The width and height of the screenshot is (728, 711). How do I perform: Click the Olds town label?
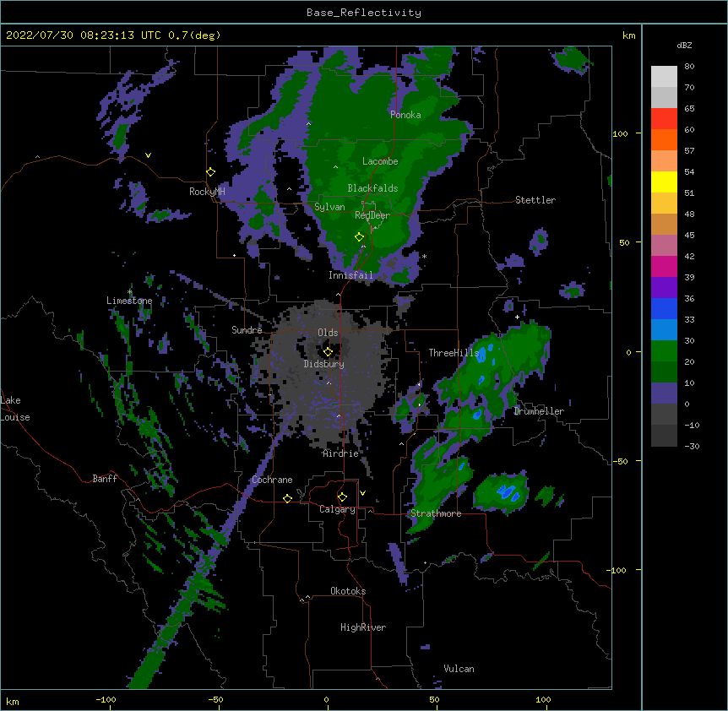[328, 333]
